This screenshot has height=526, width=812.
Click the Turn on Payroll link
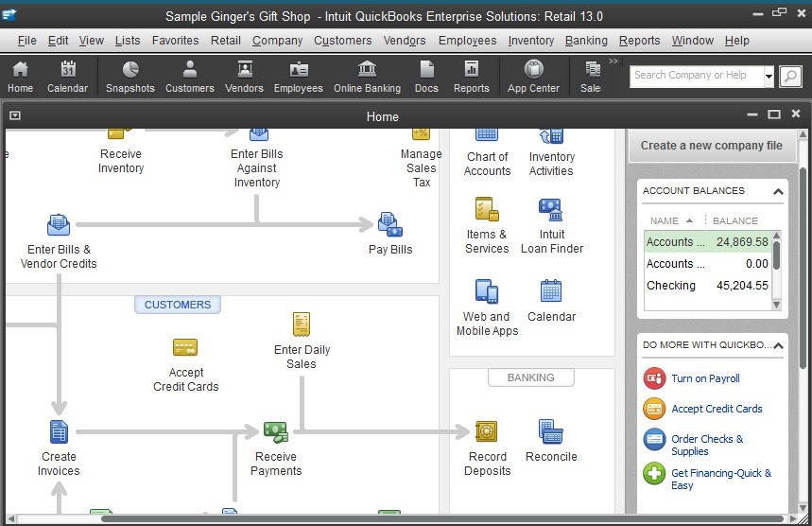coord(705,378)
